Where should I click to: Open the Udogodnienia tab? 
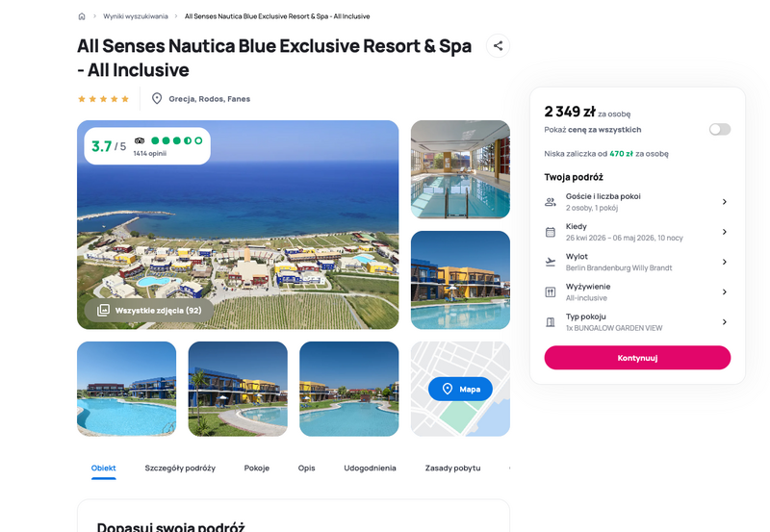370,469
